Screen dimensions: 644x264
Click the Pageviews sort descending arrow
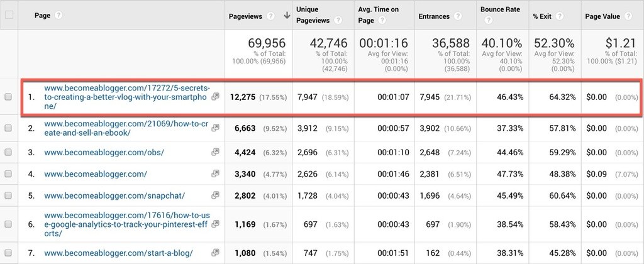point(287,16)
